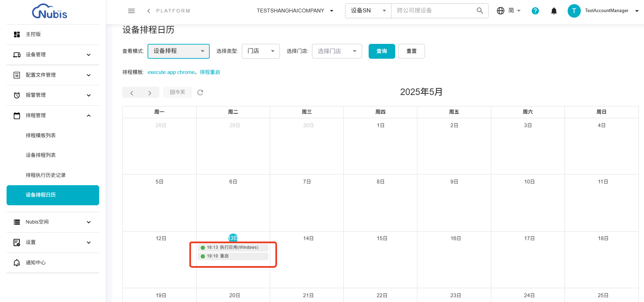Expand the 设备管理 menu
This screenshot has width=644, height=302.
pos(89,55)
